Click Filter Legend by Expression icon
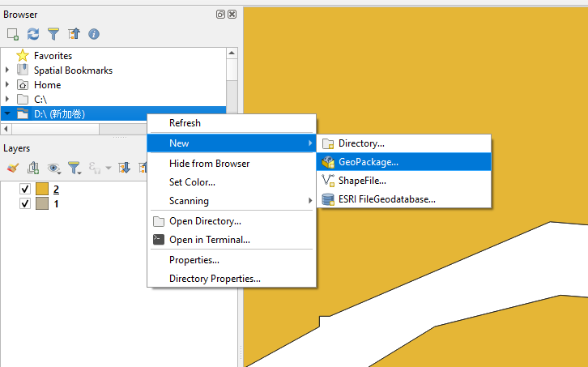 tap(95, 168)
